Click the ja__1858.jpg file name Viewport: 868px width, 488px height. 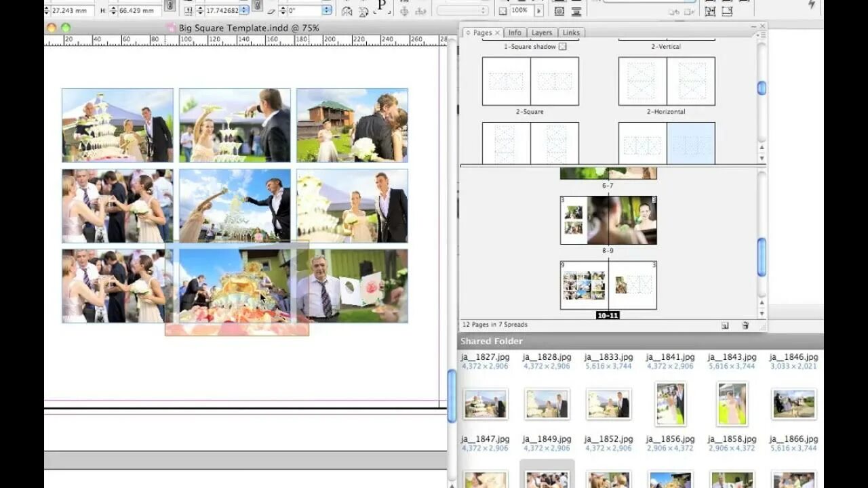click(x=732, y=439)
